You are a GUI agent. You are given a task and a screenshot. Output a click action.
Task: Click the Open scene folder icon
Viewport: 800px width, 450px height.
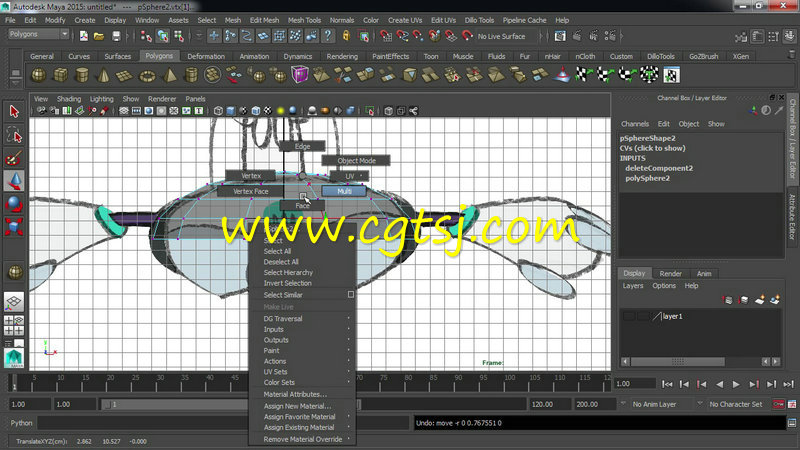click(x=99, y=36)
